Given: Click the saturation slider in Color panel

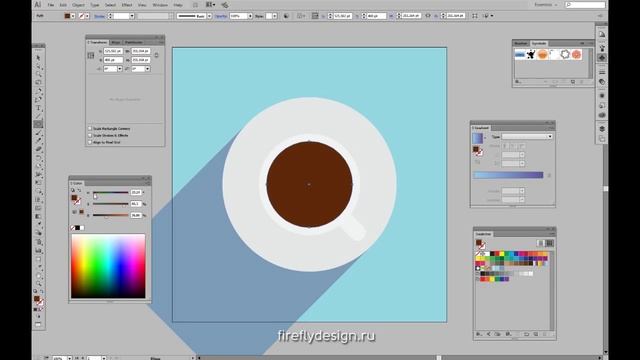Looking at the screenshot, I should pyautogui.click(x=111, y=204).
